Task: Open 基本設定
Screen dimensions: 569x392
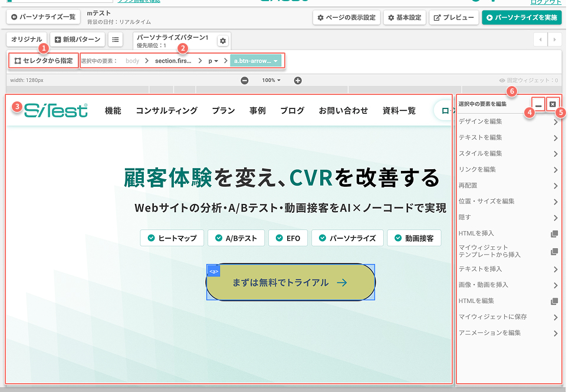Action: click(404, 18)
